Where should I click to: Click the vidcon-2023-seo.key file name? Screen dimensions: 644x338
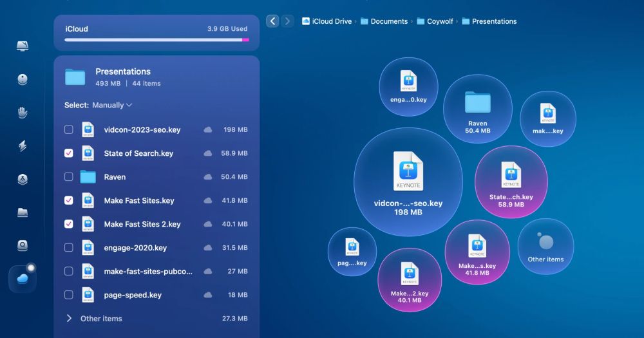pyautogui.click(x=142, y=130)
